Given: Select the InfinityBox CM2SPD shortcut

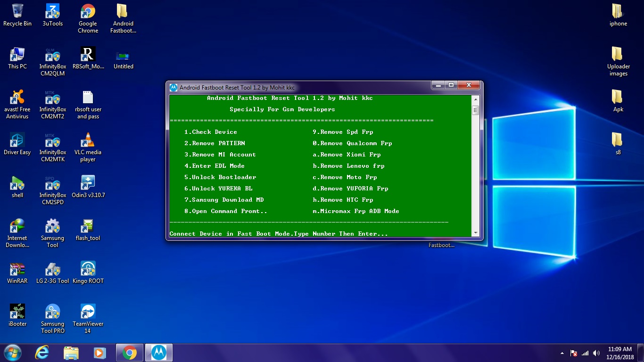Looking at the screenshot, I should (52, 190).
